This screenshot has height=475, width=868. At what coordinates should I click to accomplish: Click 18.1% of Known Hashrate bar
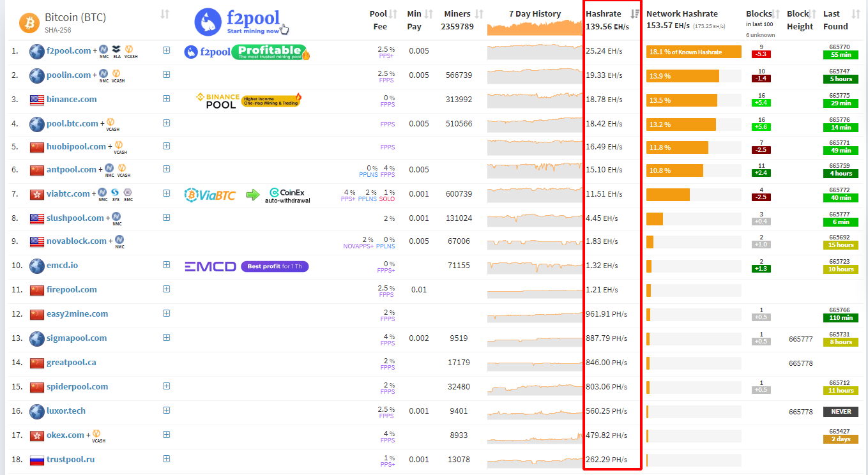694,52
